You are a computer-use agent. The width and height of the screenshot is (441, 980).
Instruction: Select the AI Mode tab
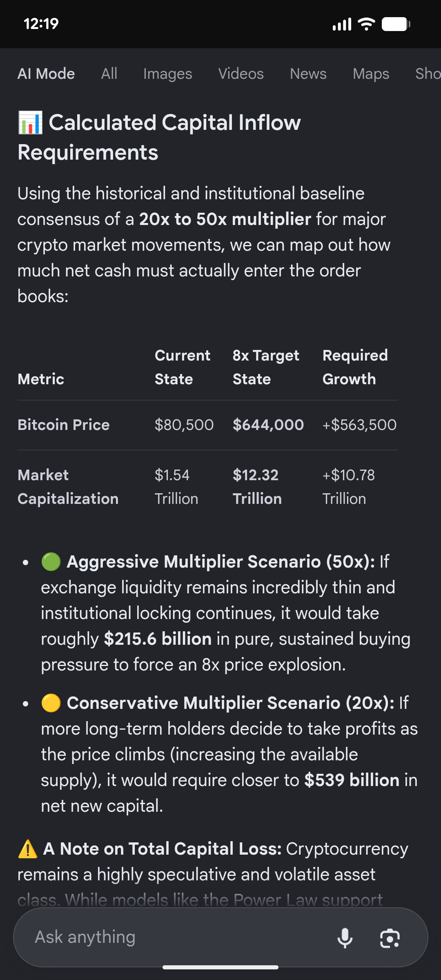pyautogui.click(x=46, y=74)
